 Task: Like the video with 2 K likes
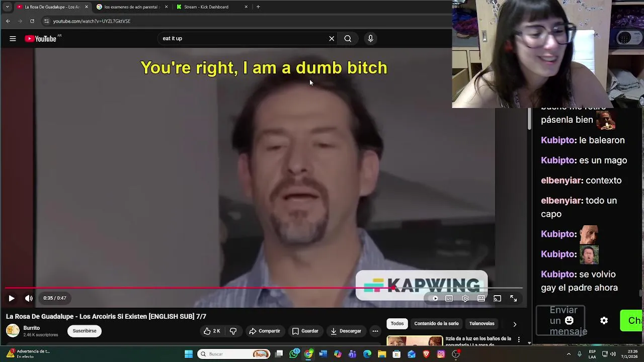[x=212, y=331]
